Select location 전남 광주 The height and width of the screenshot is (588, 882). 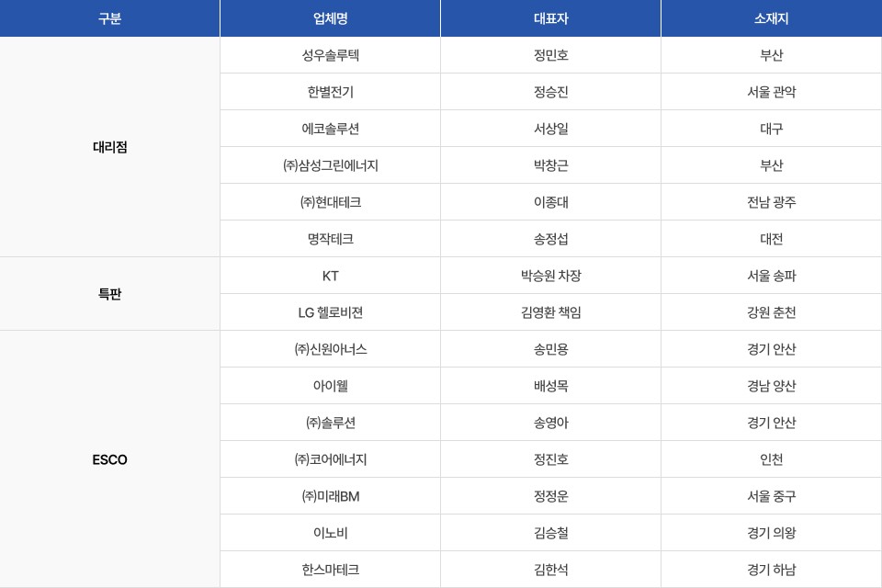771,202
